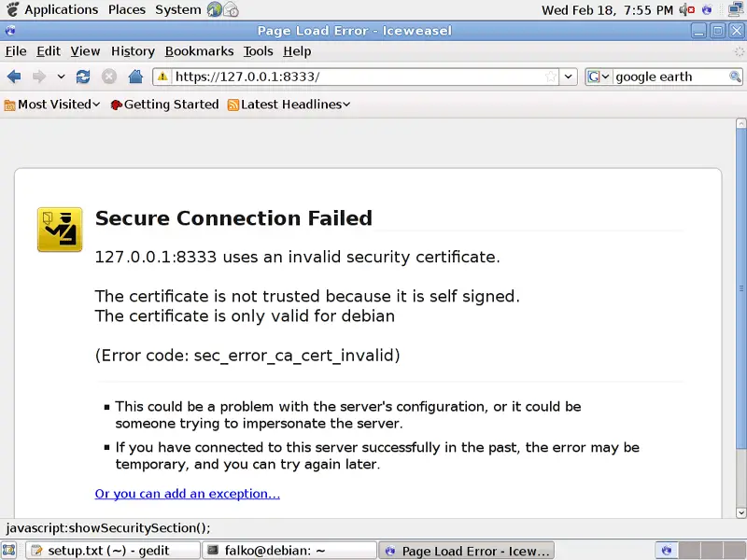Click the Stop loading icon

(x=109, y=77)
